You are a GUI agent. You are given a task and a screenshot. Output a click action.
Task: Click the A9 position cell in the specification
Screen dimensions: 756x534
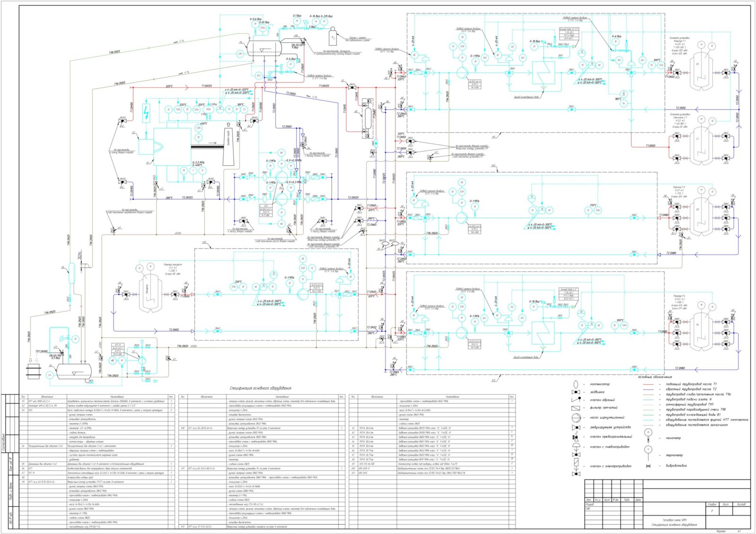tap(353, 464)
